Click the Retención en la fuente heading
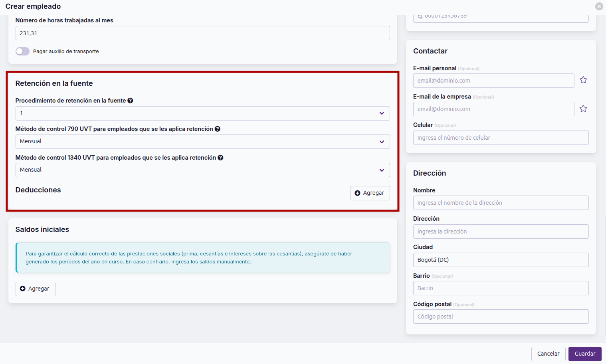 coord(54,83)
